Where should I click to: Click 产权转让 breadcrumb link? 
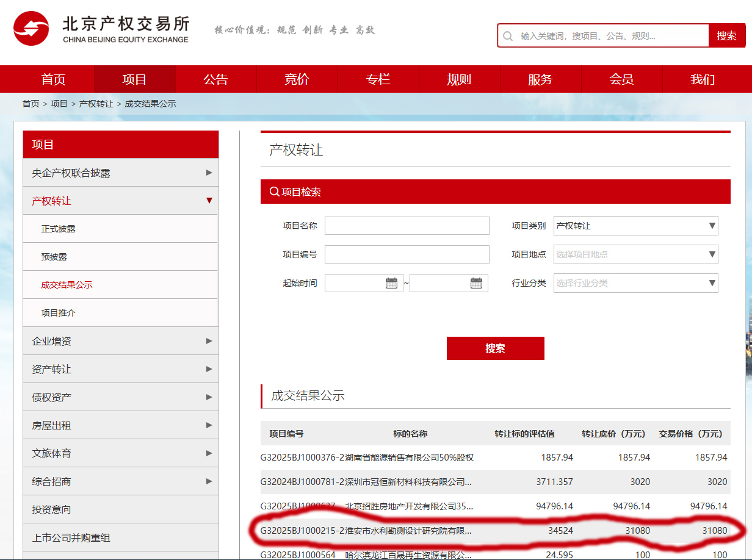click(96, 104)
